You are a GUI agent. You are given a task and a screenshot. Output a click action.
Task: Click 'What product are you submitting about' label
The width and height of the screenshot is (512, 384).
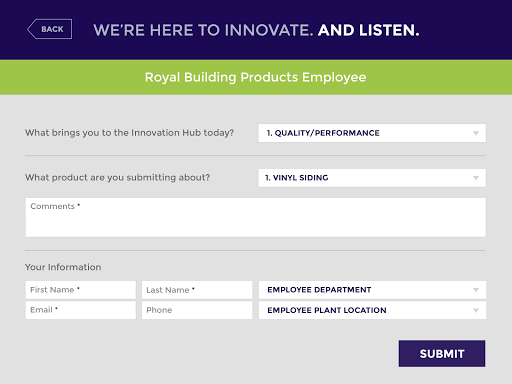click(117, 177)
